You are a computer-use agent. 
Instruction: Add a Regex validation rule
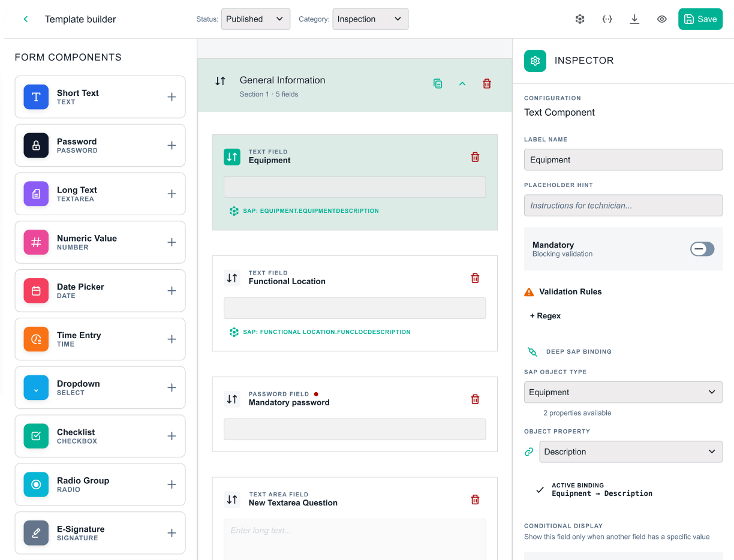[x=545, y=316]
